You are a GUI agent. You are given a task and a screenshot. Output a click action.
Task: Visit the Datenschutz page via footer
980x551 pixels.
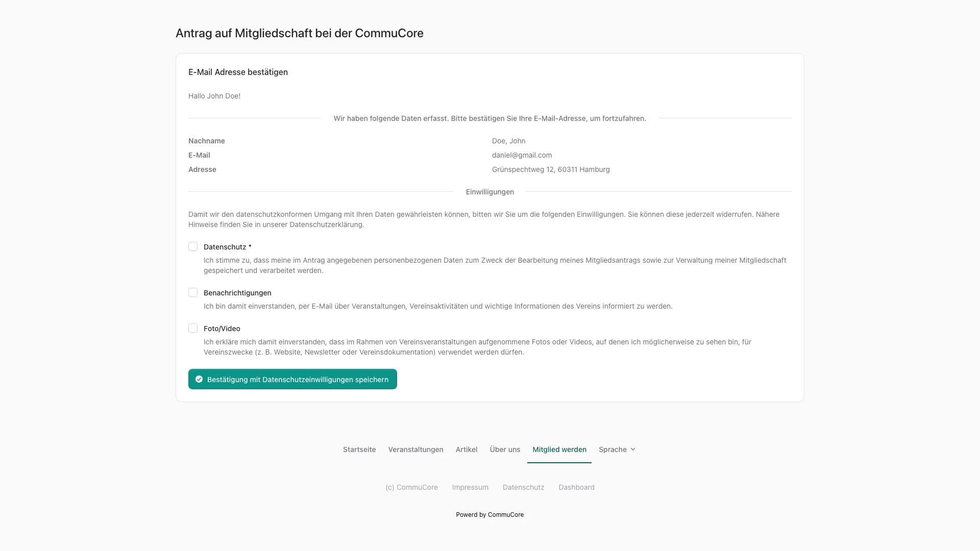tap(523, 487)
